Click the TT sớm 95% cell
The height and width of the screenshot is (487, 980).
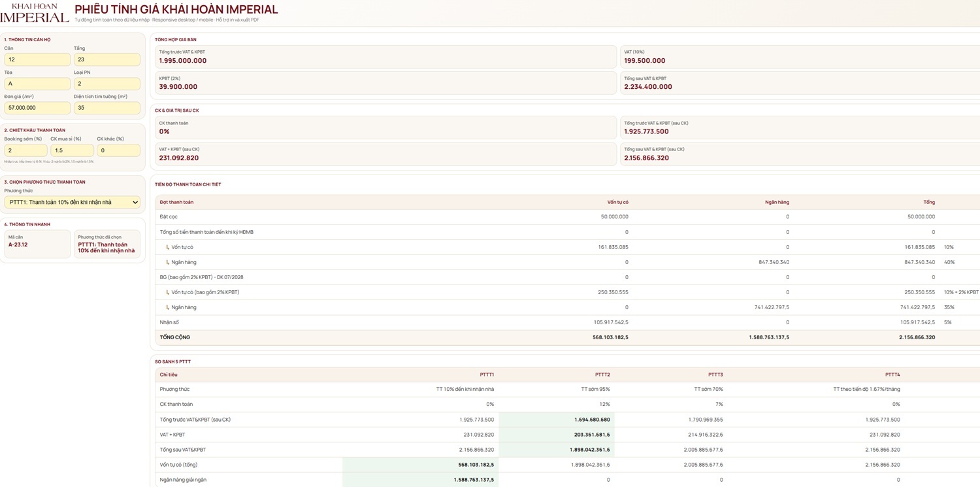point(596,389)
